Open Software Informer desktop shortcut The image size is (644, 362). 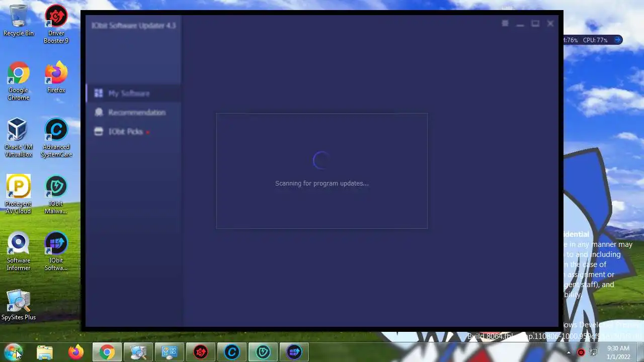pyautogui.click(x=19, y=251)
